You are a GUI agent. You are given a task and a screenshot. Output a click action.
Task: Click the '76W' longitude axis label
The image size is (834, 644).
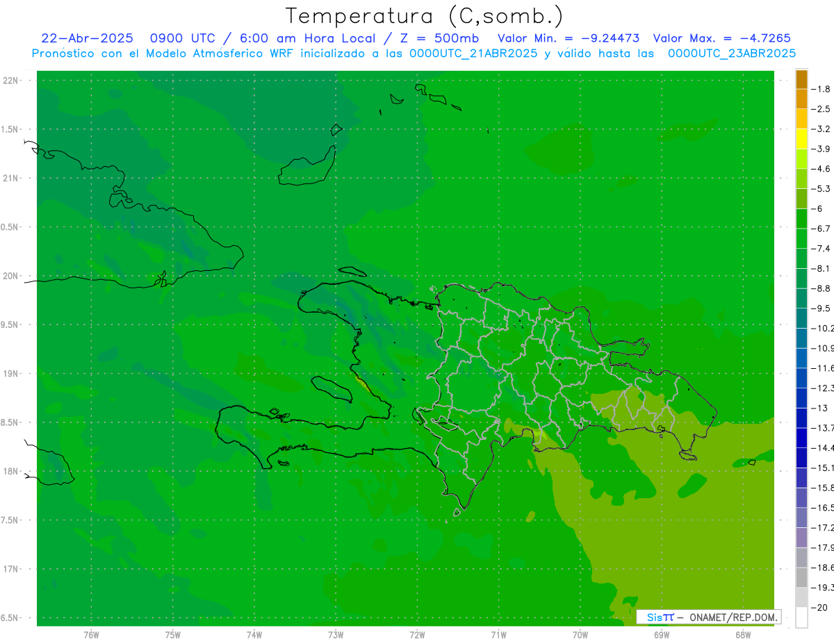pyautogui.click(x=91, y=634)
